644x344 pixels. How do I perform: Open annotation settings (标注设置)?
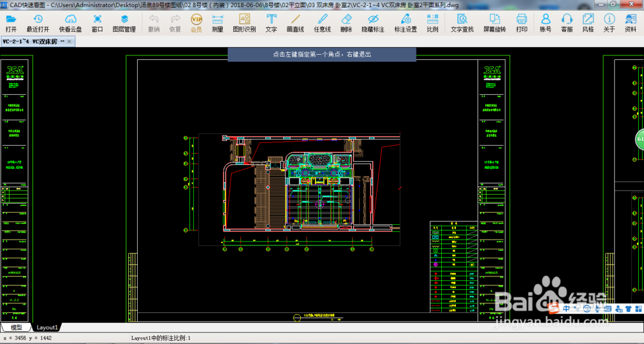[x=405, y=23]
